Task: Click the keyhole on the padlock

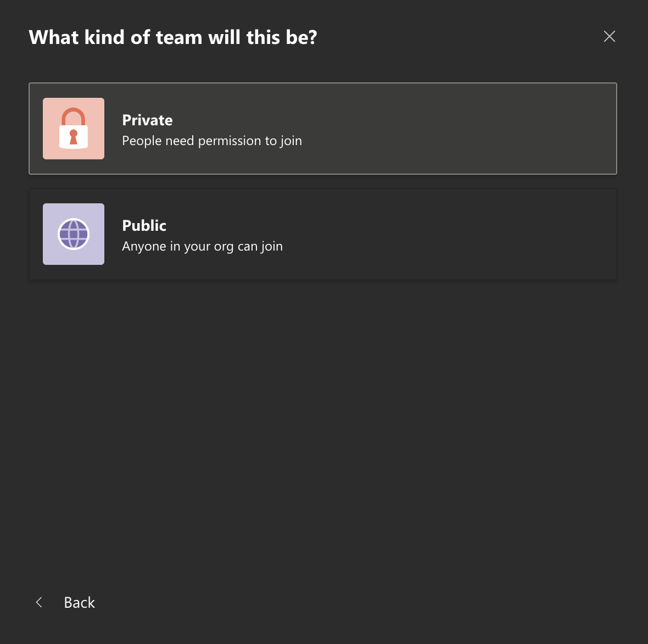Action: click(74, 137)
